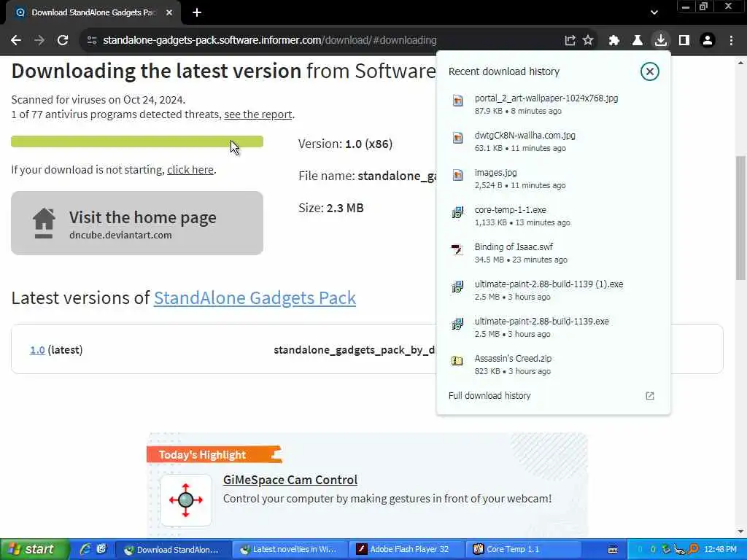Open the Extensions puzzle icon
747x560 pixels.
point(614,41)
